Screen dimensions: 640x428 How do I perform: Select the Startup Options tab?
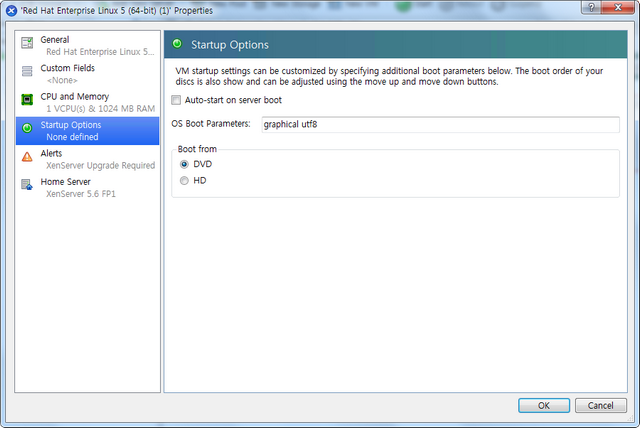click(87, 131)
